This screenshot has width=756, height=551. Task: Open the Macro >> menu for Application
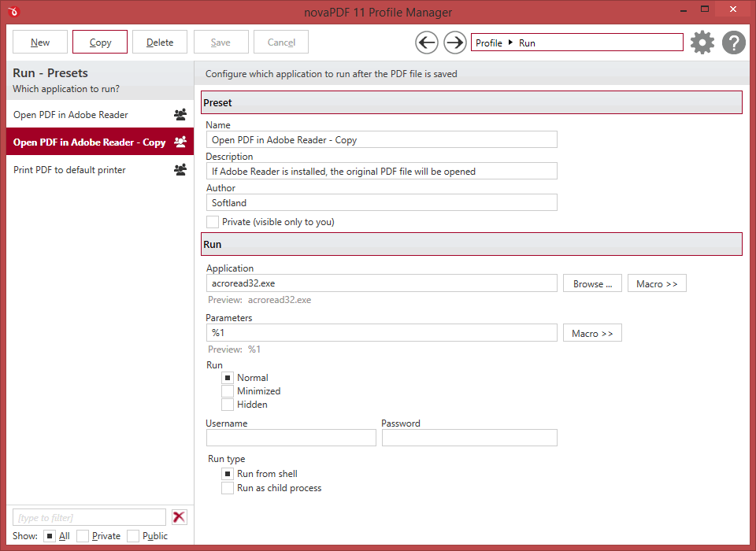[657, 283]
